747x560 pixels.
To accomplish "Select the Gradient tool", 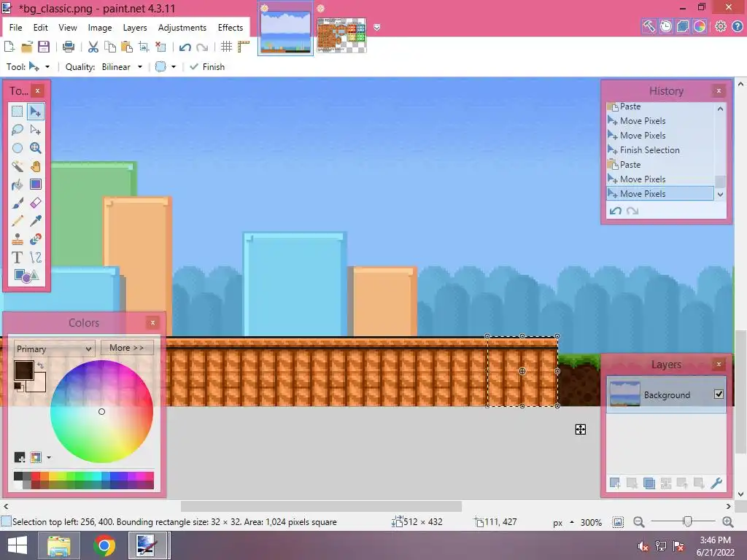I will coord(35,184).
